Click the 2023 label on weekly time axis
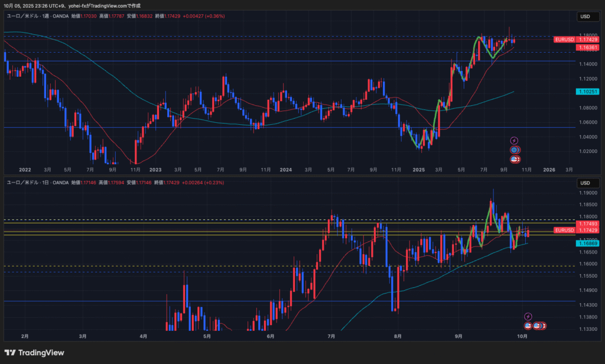The width and height of the screenshot is (605, 364). pos(155,170)
